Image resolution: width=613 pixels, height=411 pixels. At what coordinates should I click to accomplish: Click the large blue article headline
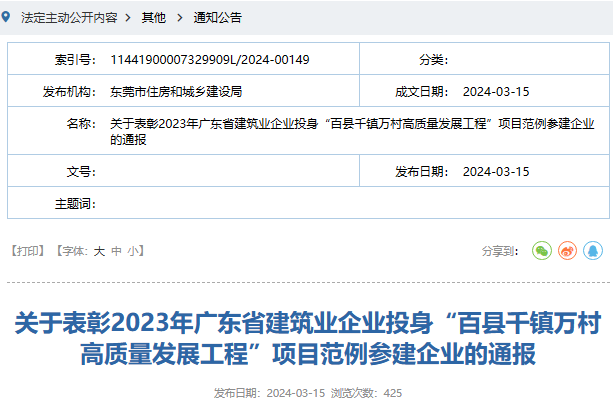click(308, 339)
